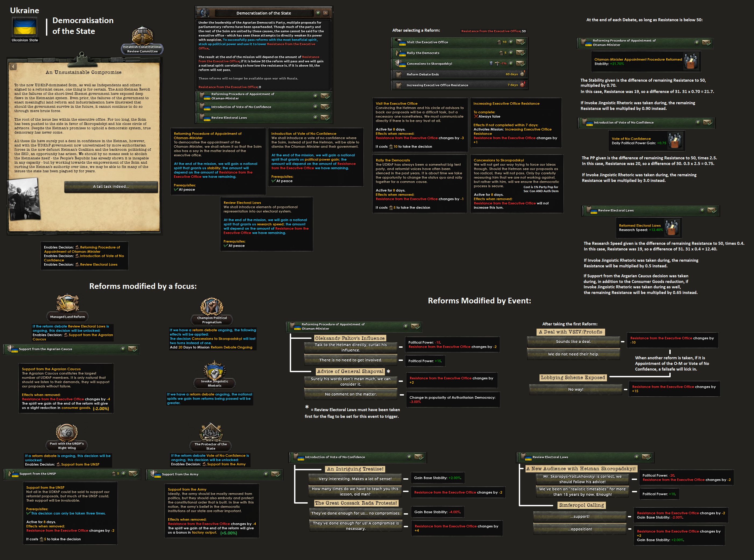This screenshot has width=754, height=560.
Task: Toggle green indicator in Democratisation of the State header
Action: [x=318, y=13]
